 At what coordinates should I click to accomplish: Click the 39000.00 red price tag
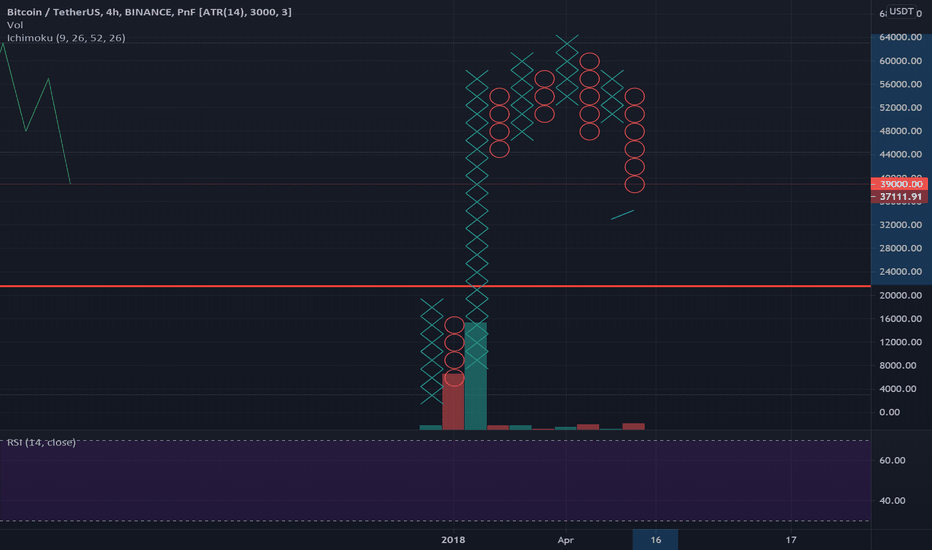tap(899, 184)
